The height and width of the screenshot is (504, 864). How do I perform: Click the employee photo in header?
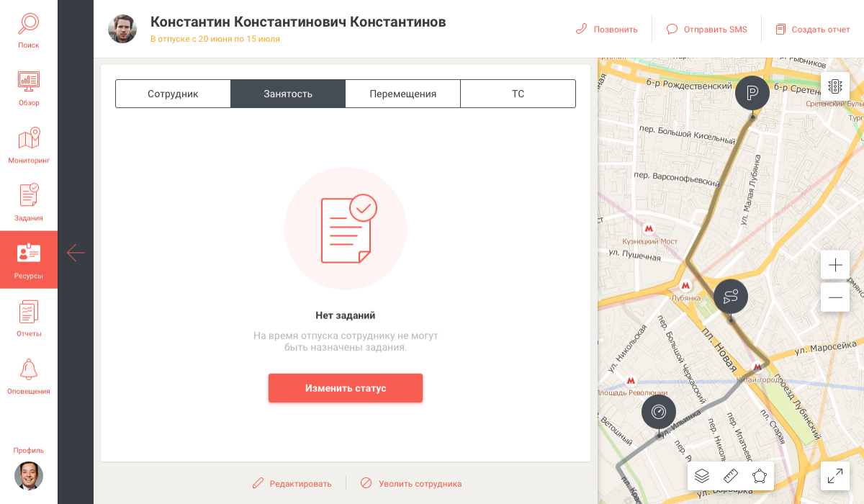122,29
